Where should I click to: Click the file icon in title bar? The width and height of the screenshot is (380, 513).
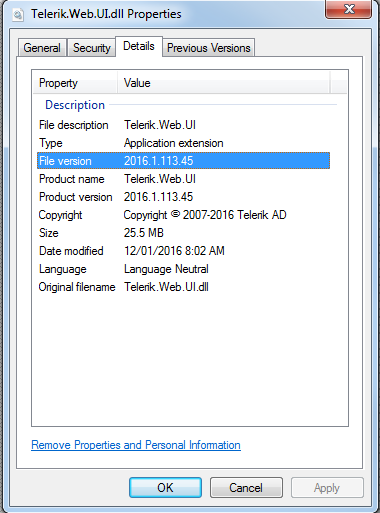tap(18, 14)
